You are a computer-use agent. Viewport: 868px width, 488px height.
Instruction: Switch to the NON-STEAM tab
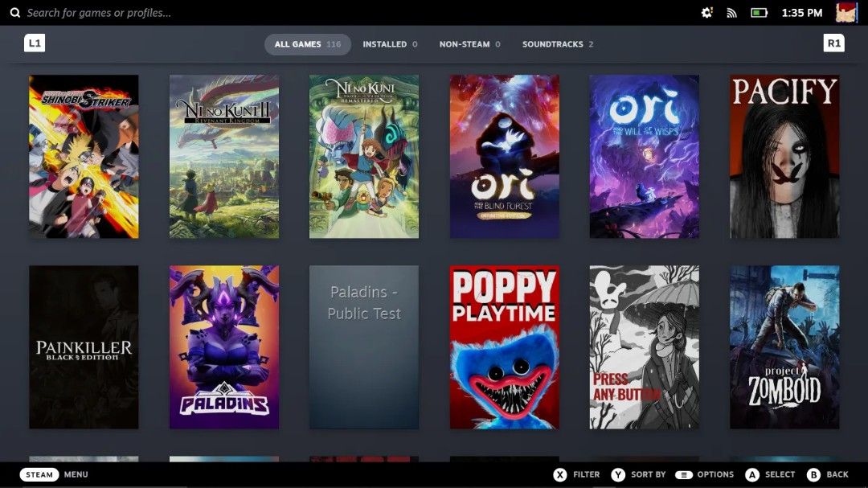[x=470, y=44]
